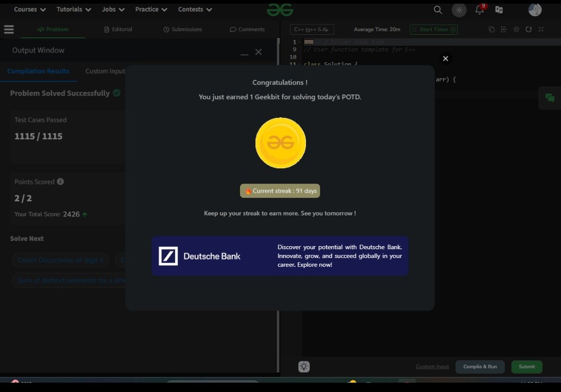Switch to the Editorial tab
Image resolution: width=561 pixels, height=392 pixels.
click(118, 29)
